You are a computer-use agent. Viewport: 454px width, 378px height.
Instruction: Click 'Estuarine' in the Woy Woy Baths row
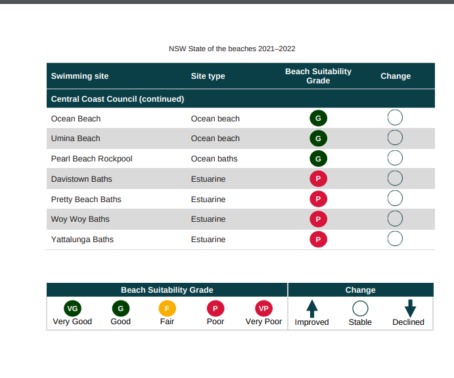tap(208, 219)
